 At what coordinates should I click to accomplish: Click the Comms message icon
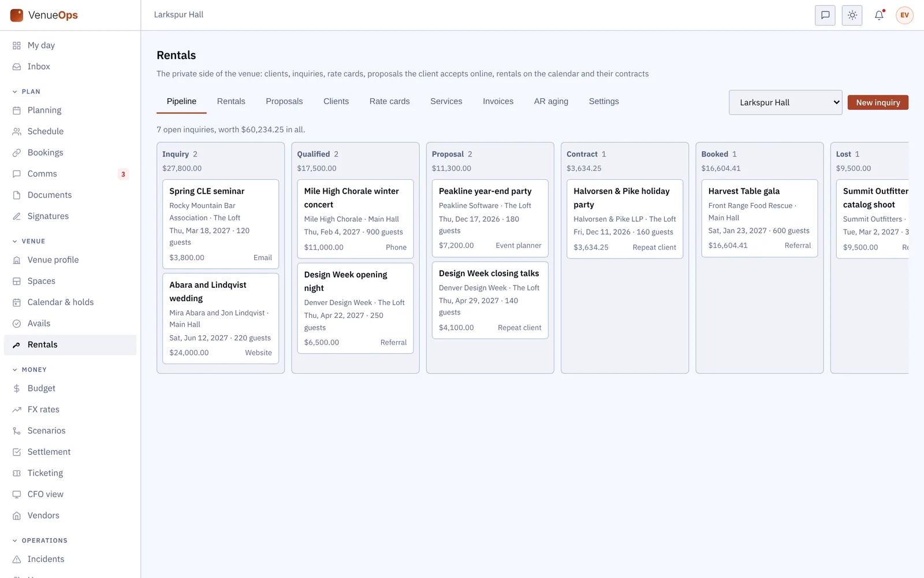tap(17, 174)
